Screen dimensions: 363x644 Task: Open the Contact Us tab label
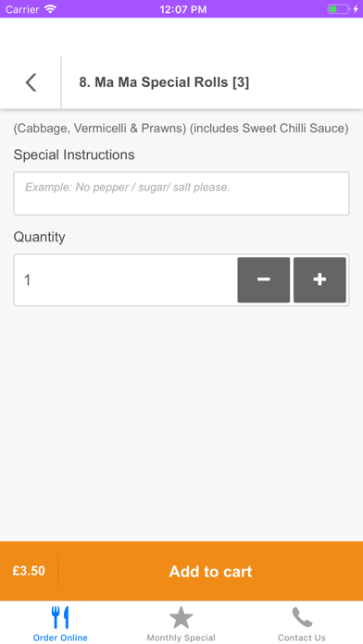click(x=302, y=638)
